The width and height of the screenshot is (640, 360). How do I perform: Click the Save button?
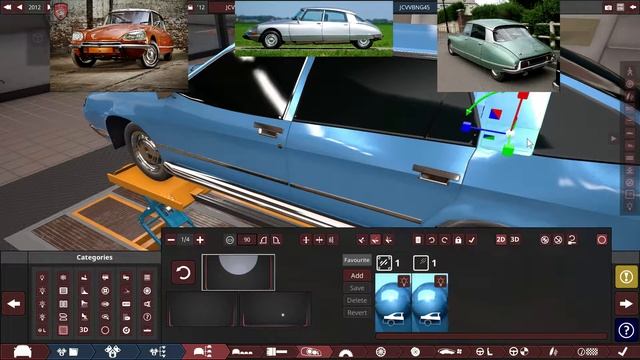357,288
